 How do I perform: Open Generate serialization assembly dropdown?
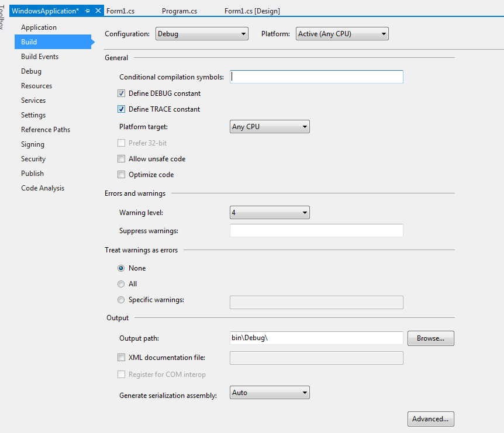point(270,393)
